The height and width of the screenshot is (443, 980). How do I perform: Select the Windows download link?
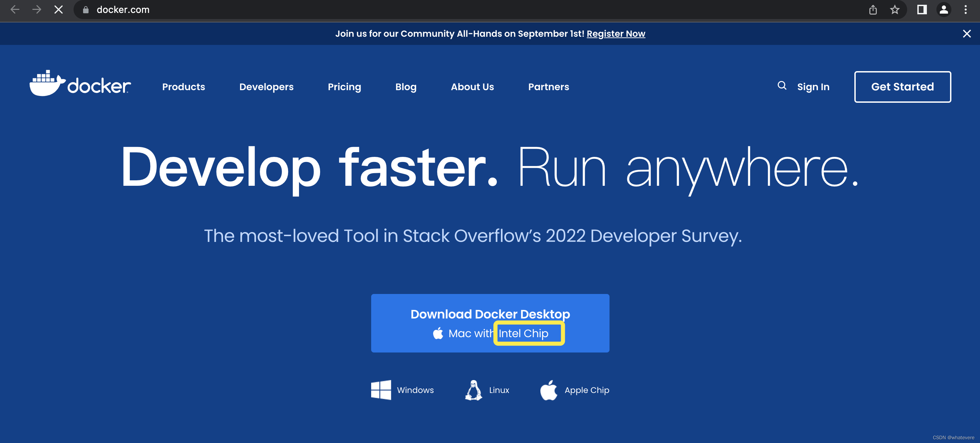(402, 390)
